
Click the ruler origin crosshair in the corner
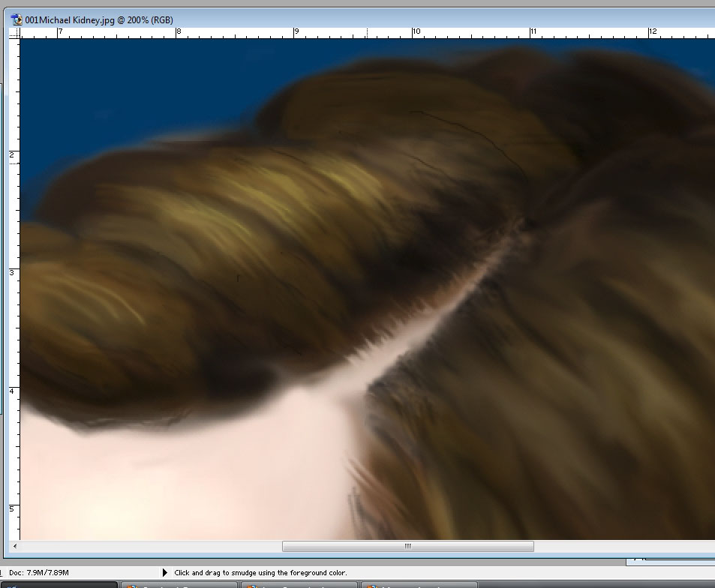pyautogui.click(x=14, y=33)
